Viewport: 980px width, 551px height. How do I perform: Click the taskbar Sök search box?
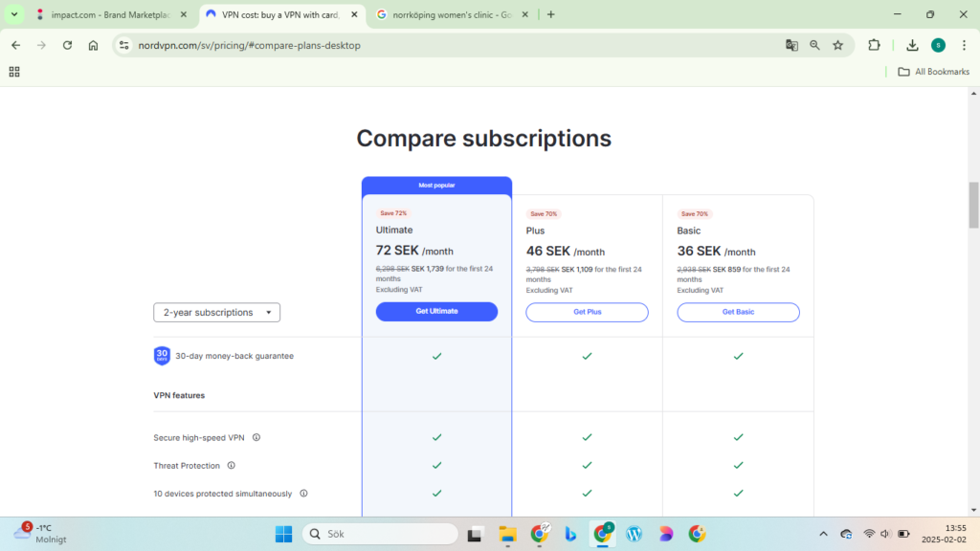click(x=380, y=534)
